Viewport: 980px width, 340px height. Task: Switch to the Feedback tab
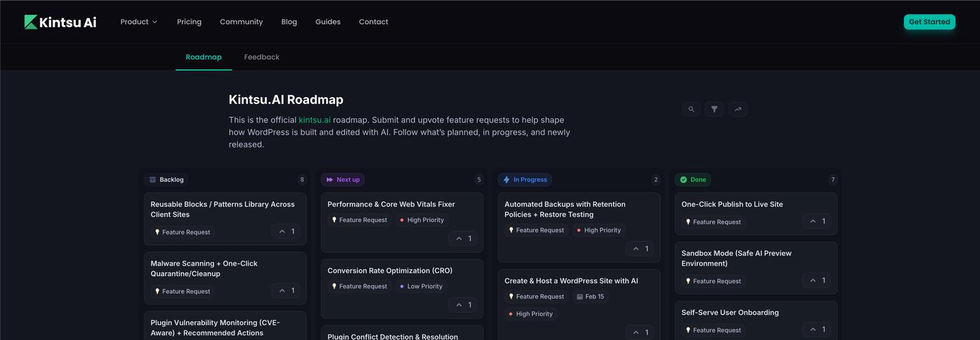point(261,57)
